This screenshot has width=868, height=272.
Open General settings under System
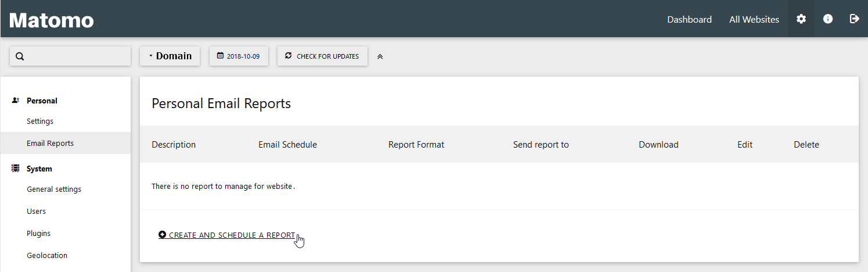[54, 189]
